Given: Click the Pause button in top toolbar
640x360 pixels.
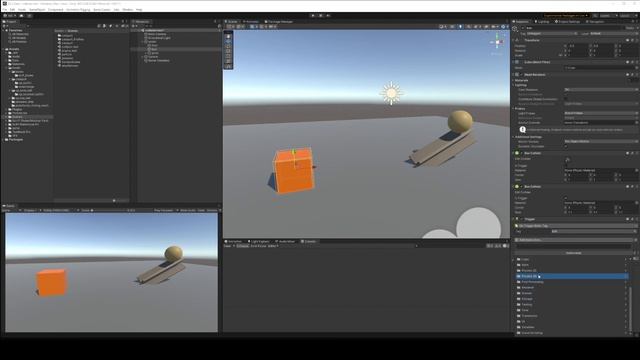Looking at the screenshot, I should pos(321,16).
